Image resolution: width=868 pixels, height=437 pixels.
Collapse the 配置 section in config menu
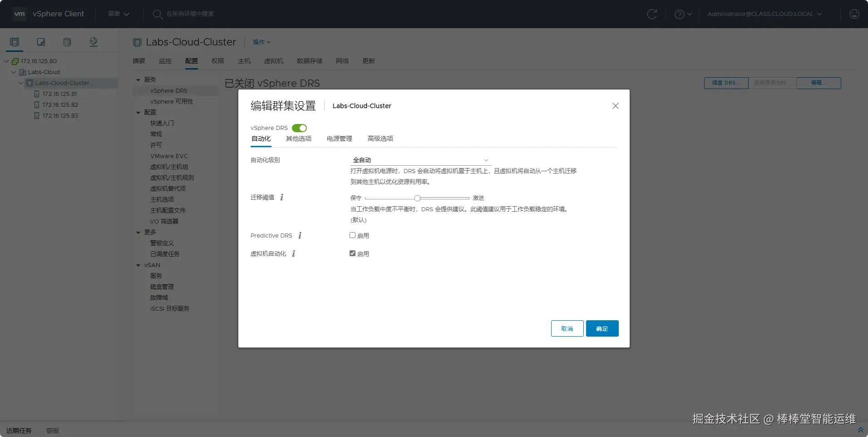tap(138, 113)
